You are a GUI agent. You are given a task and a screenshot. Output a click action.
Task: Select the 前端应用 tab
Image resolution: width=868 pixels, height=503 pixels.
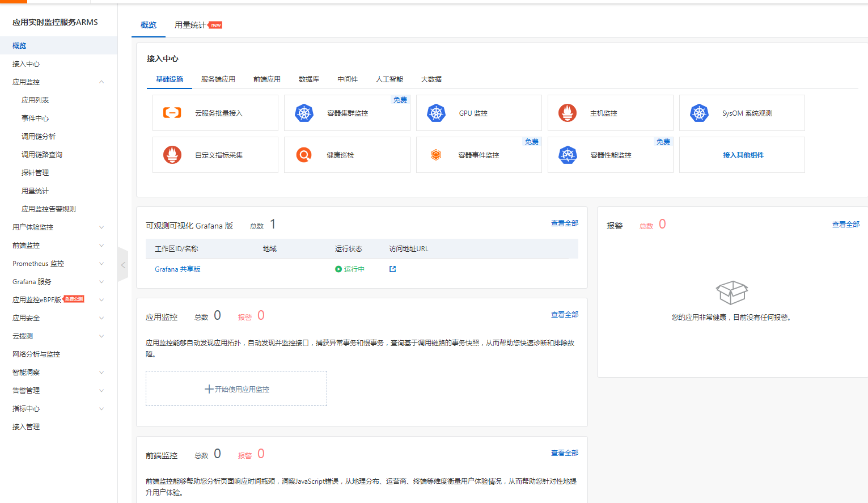(x=267, y=79)
